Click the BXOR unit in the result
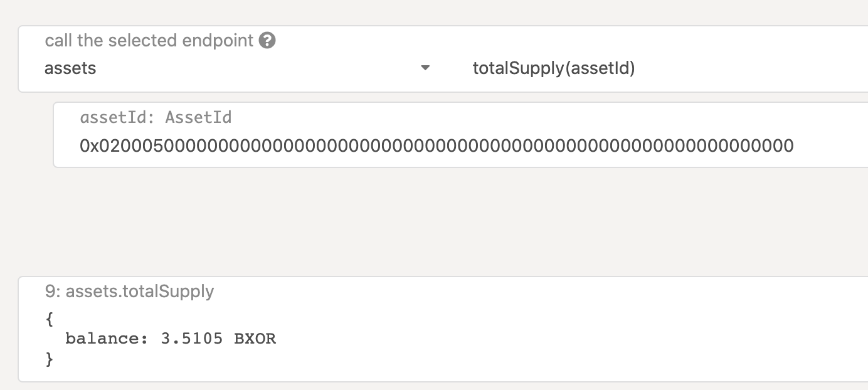The image size is (868, 390). (x=255, y=339)
